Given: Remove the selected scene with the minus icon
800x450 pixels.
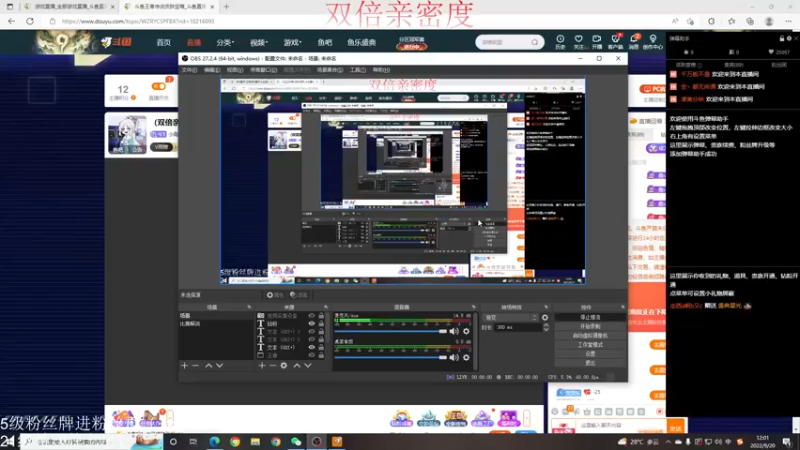Looking at the screenshot, I should 195,365.
